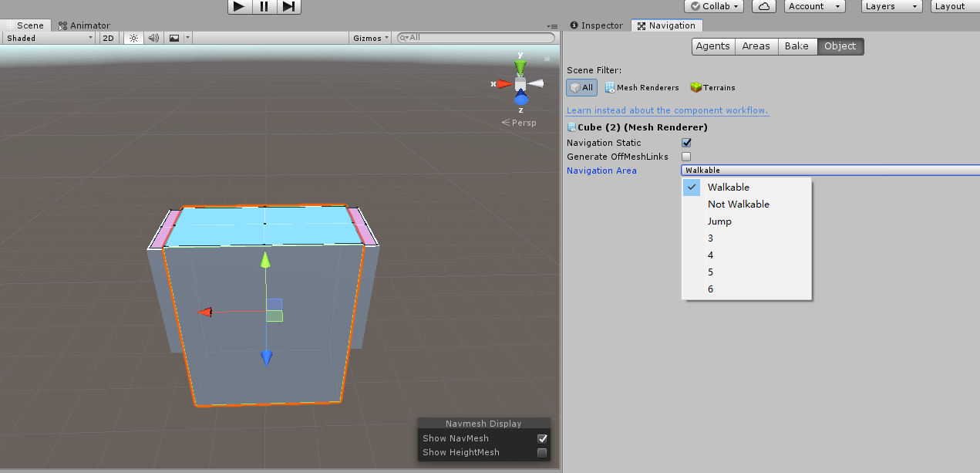Choose Walkable from area list

(746, 188)
